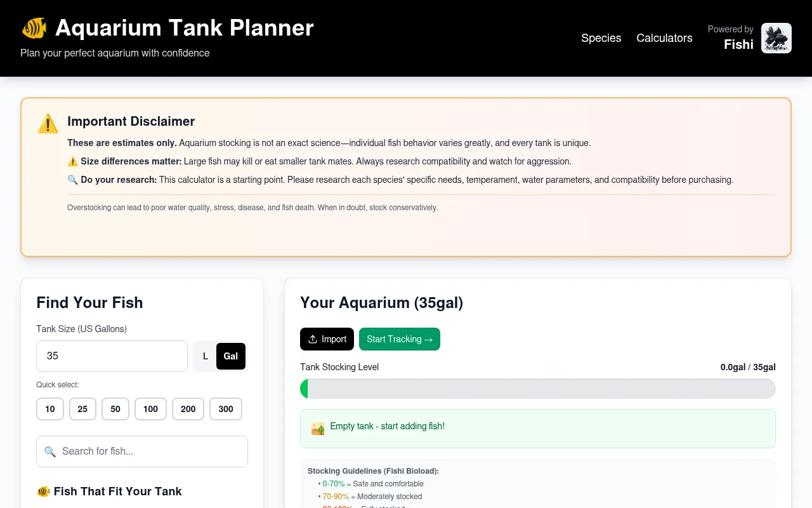The height and width of the screenshot is (508, 812).
Task: Switch tank units to liters (L)
Action: (206, 356)
